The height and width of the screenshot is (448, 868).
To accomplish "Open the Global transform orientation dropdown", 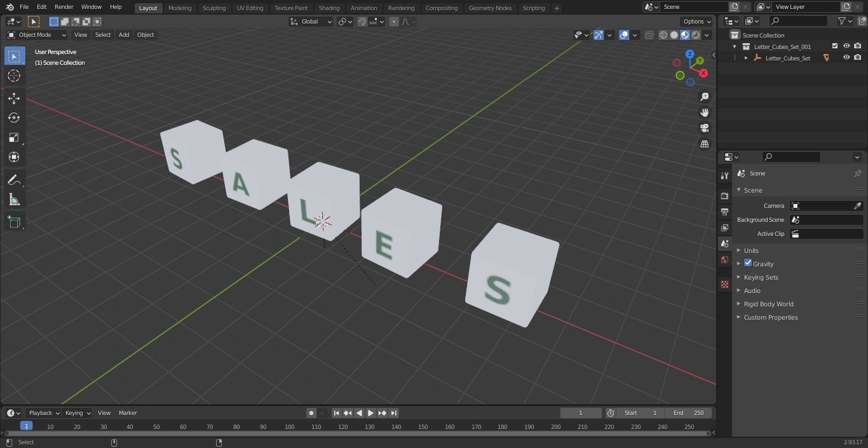I will coord(311,22).
